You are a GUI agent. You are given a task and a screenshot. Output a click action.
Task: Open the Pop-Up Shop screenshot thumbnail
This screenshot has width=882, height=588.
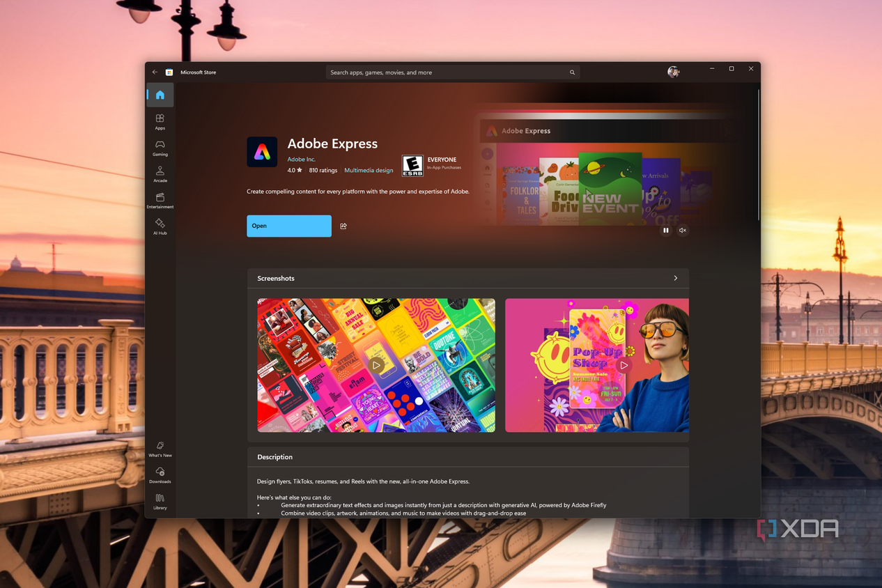click(x=597, y=365)
